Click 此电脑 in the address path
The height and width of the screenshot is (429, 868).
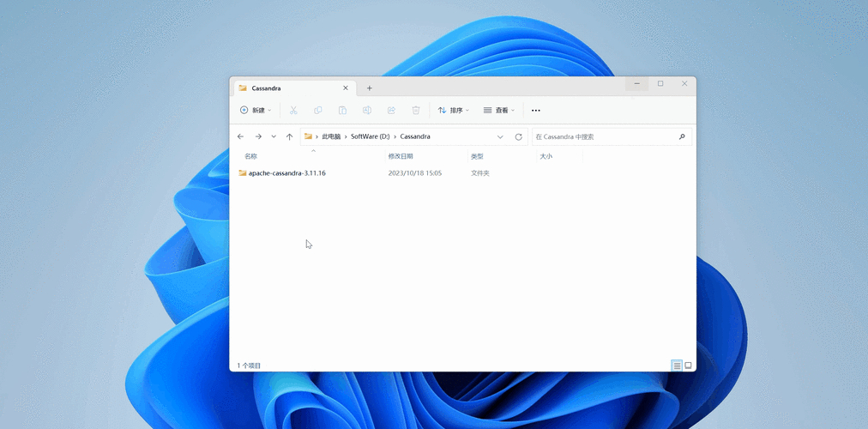(331, 136)
